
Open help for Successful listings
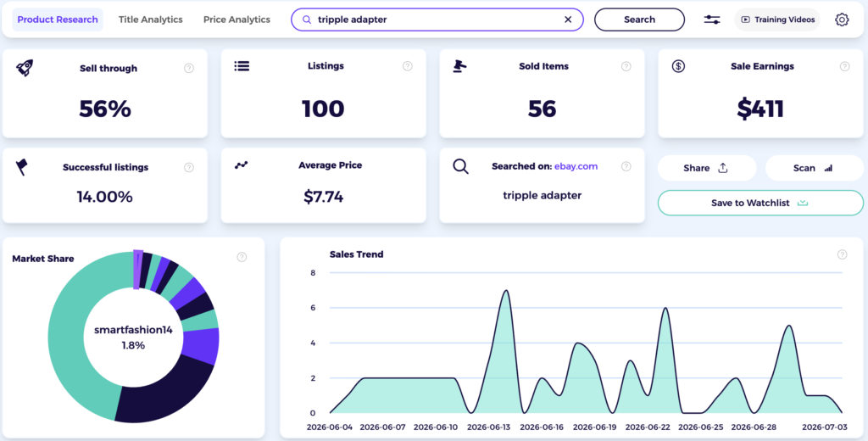(x=189, y=167)
